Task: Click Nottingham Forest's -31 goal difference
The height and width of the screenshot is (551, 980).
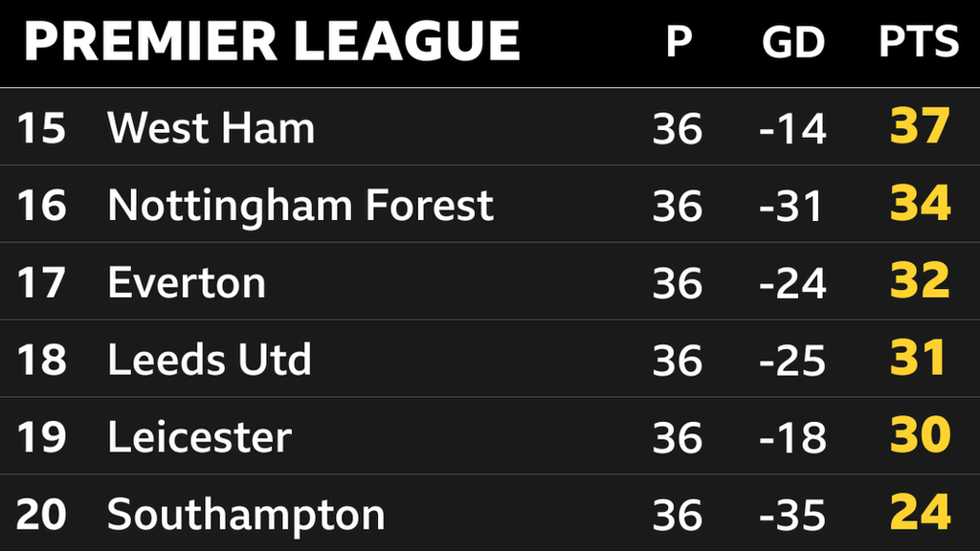Action: point(792,207)
